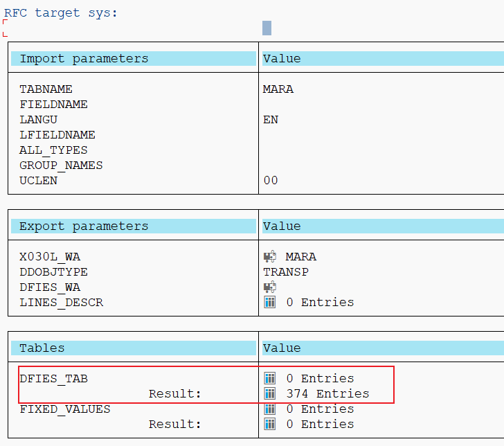Click the TABNAME parameter label

tap(46, 89)
